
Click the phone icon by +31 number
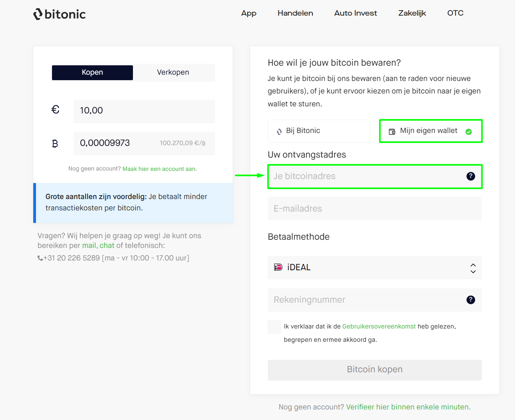point(40,258)
